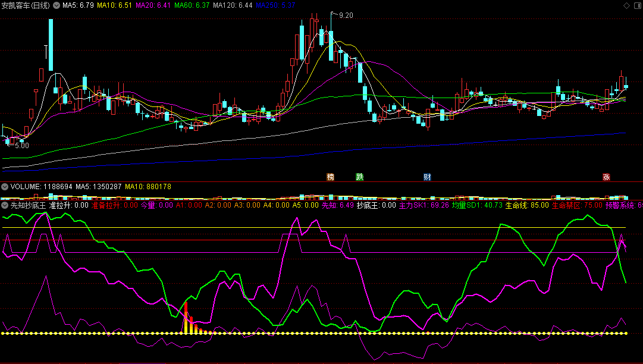Open the dropdown next to 安凯客车(日线)
The width and height of the screenshot is (643, 364).
pos(56,5)
